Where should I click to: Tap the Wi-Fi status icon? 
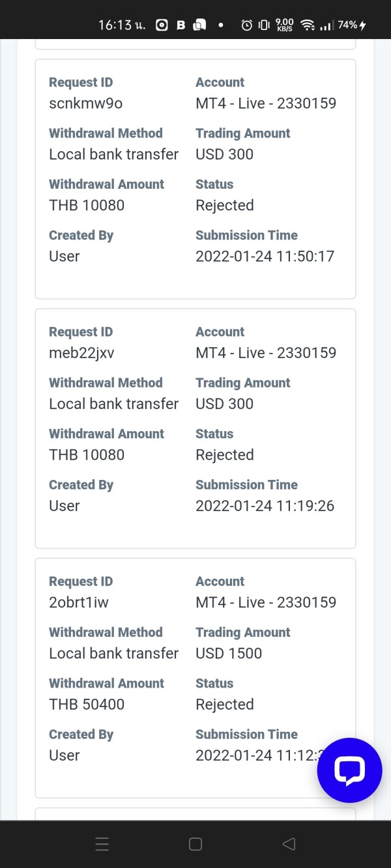(308, 25)
